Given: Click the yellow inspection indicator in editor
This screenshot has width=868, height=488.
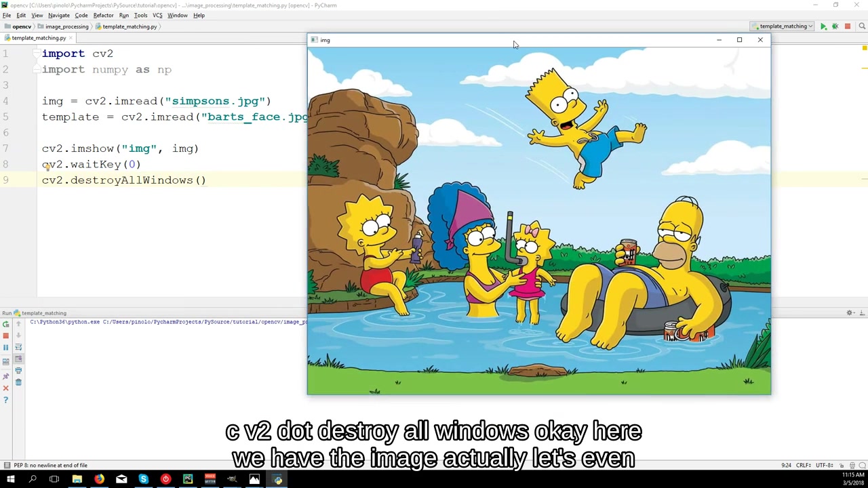Looking at the screenshot, I should point(865,47).
